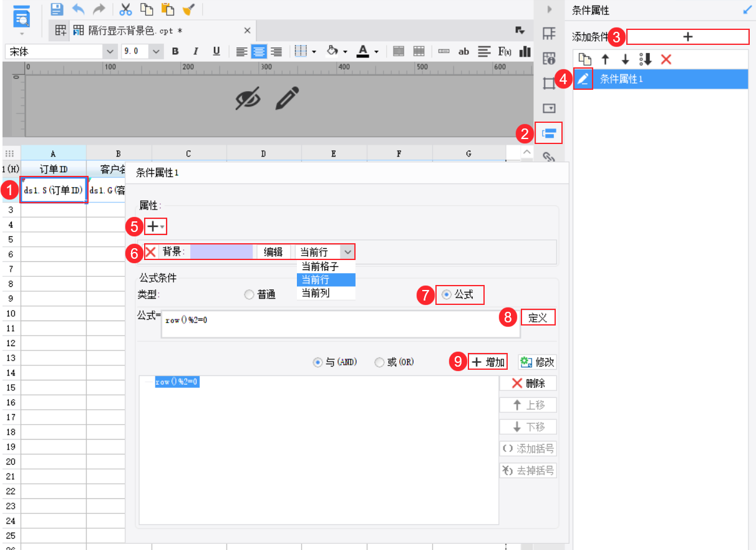
Task: Click the 删除 button
Action: 528,383
